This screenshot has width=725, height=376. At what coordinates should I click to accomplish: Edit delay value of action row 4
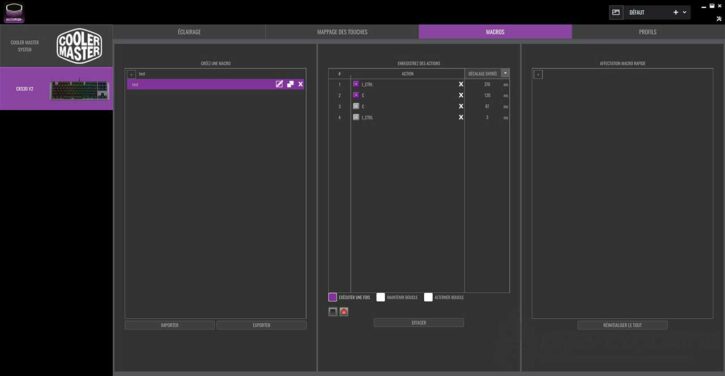(x=487, y=117)
